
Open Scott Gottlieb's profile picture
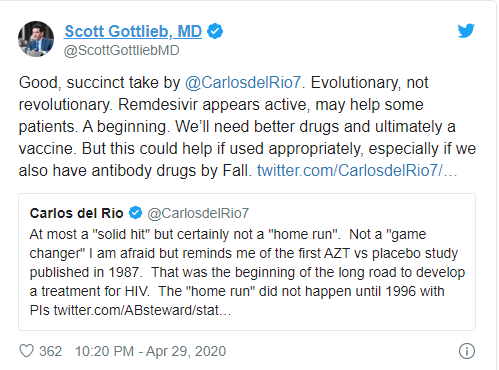click(x=36, y=39)
